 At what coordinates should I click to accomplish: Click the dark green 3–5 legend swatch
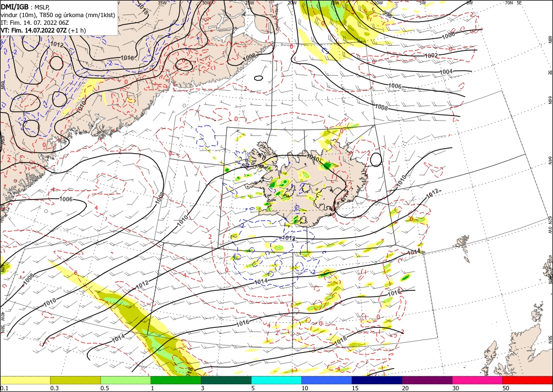tap(226, 380)
